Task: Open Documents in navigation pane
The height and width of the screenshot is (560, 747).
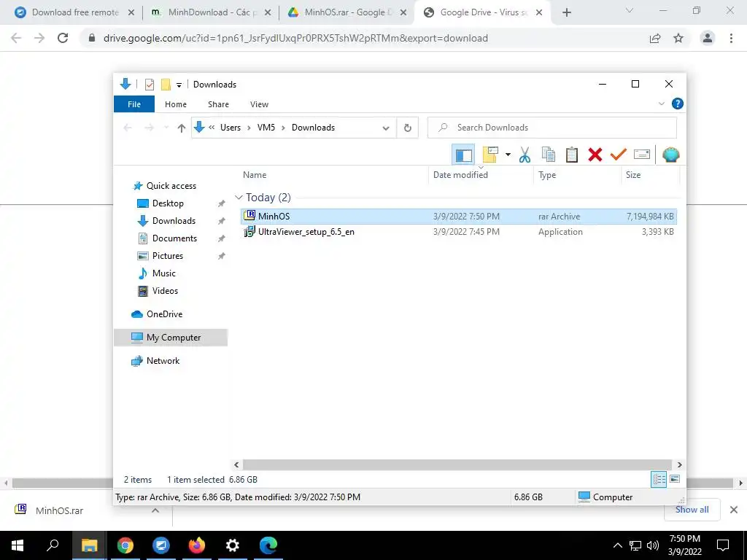Action: pyautogui.click(x=174, y=238)
